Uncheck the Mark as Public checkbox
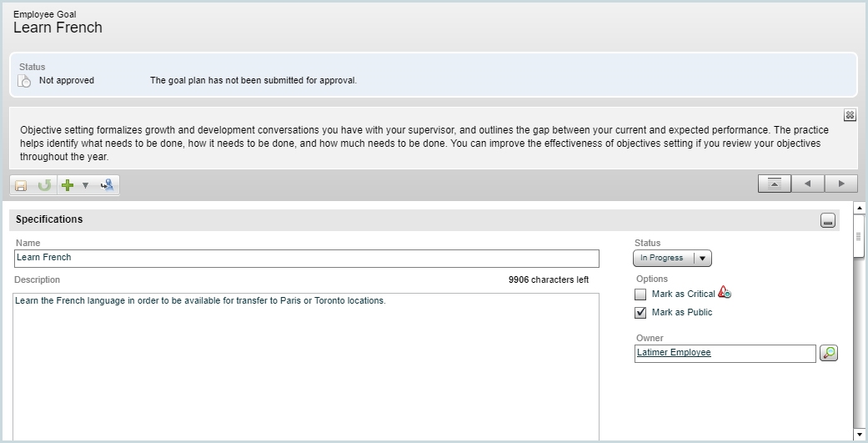This screenshot has width=868, height=443. click(x=640, y=313)
